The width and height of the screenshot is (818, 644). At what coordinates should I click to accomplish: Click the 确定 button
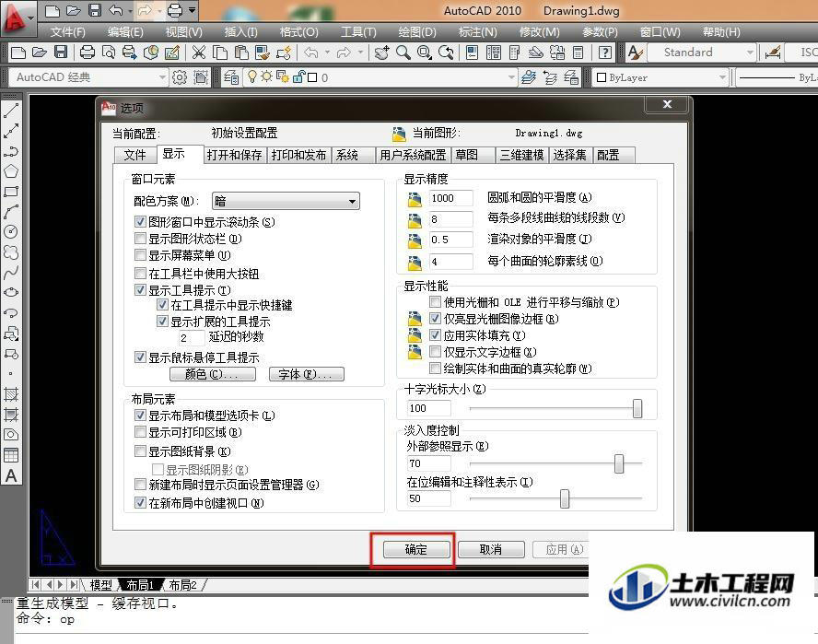416,549
